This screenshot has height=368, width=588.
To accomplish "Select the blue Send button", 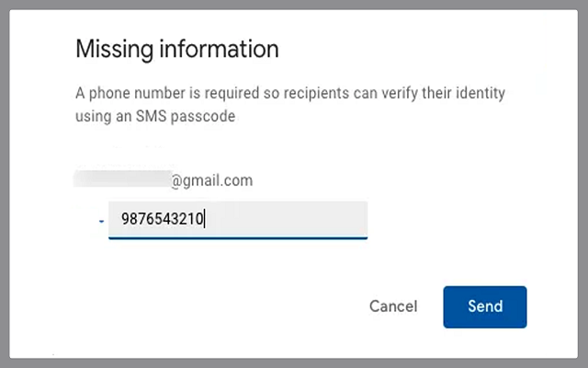I will (x=484, y=306).
